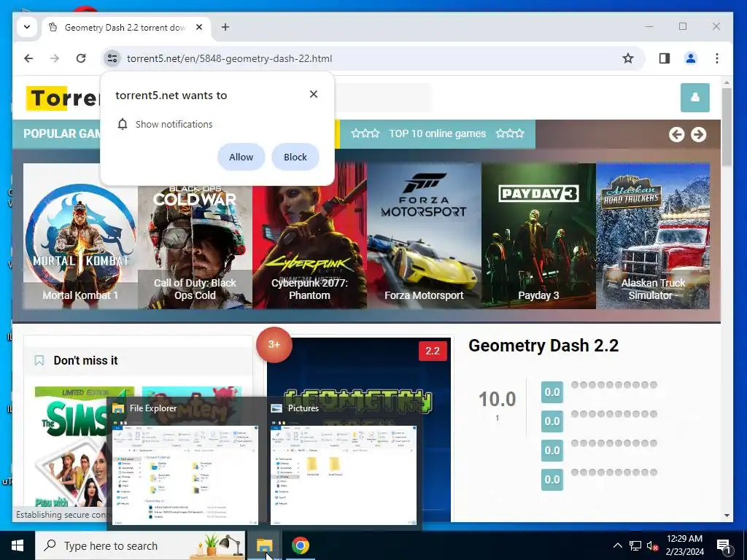Click the 10.0 overall rating value
This screenshot has width=747, height=560.
[x=497, y=399]
